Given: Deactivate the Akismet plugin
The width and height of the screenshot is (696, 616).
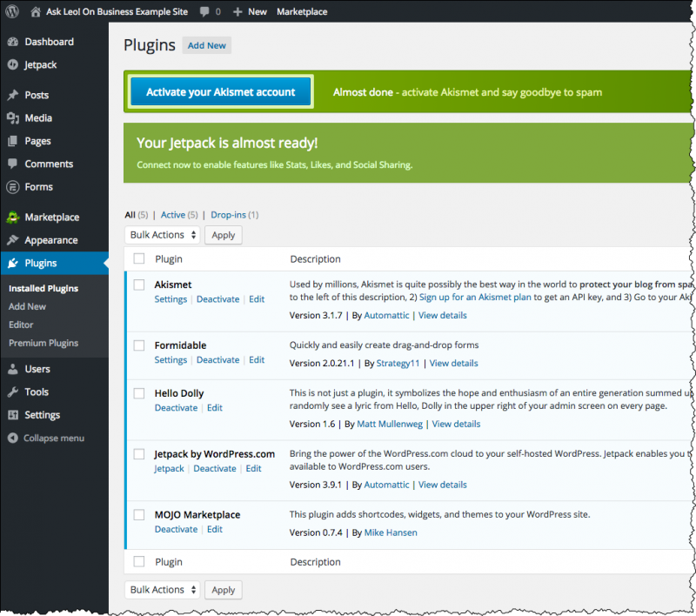Looking at the screenshot, I should [x=218, y=299].
